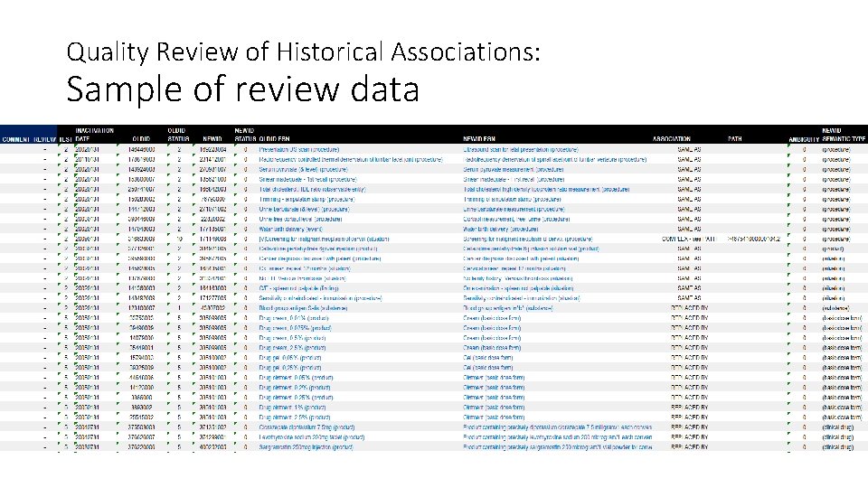Select '(clinical drug)' in the Sargramostim row

[838, 447]
